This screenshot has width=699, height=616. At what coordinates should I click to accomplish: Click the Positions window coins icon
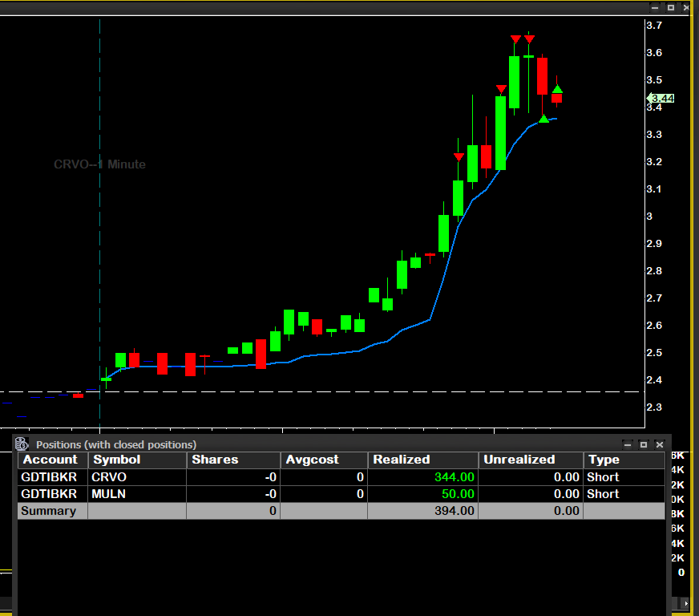(22, 444)
